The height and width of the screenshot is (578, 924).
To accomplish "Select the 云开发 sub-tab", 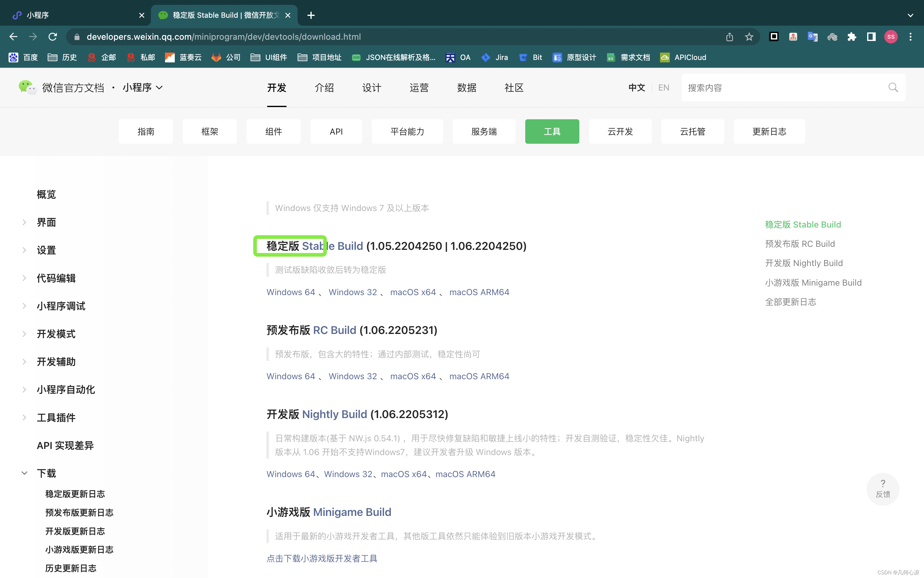I will [x=620, y=132].
